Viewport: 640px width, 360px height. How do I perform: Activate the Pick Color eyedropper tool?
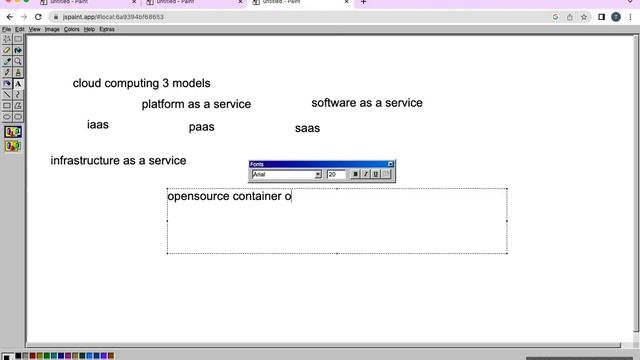[x=7, y=61]
